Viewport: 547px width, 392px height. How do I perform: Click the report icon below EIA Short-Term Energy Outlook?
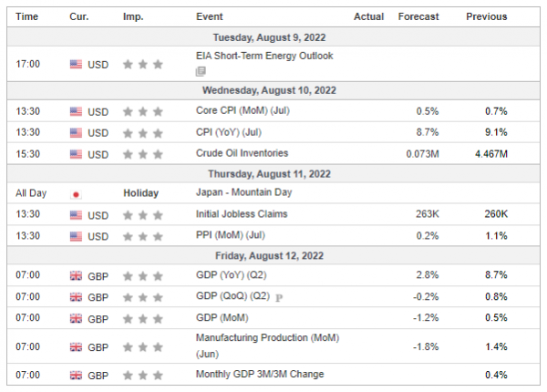pyautogui.click(x=201, y=71)
